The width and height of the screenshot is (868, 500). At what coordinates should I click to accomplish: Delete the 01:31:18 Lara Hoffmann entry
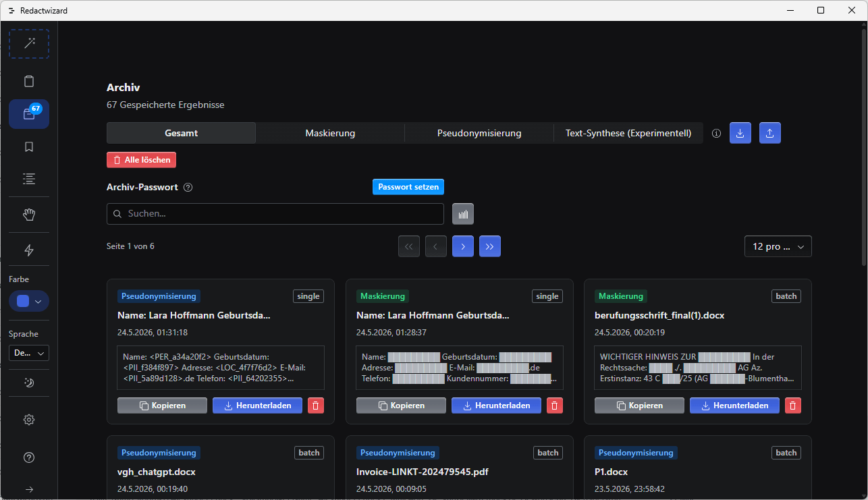316,406
